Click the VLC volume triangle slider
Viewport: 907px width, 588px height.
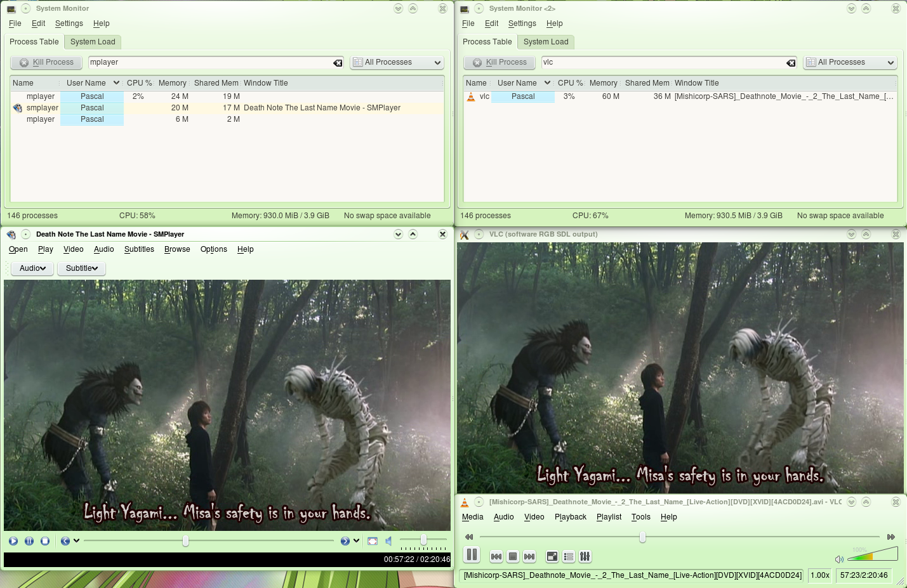tap(873, 554)
